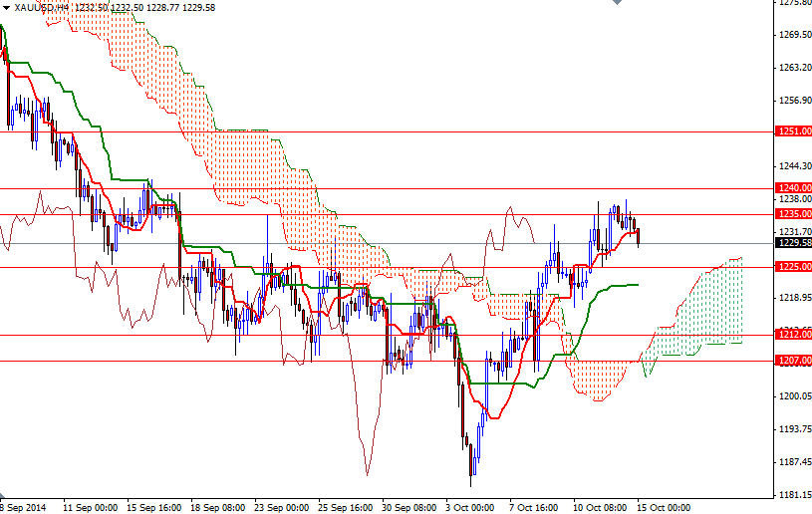
Task: Click the 1263.20 price scale value
Action: [793, 68]
